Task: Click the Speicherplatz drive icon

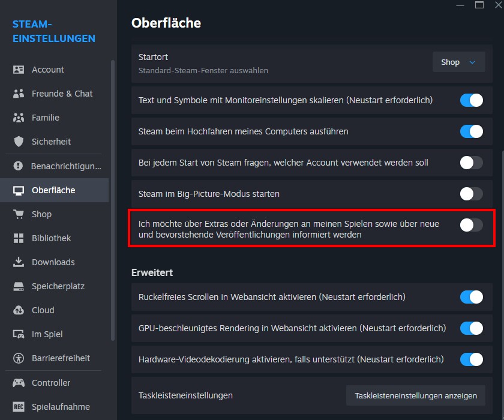Action: (19, 286)
